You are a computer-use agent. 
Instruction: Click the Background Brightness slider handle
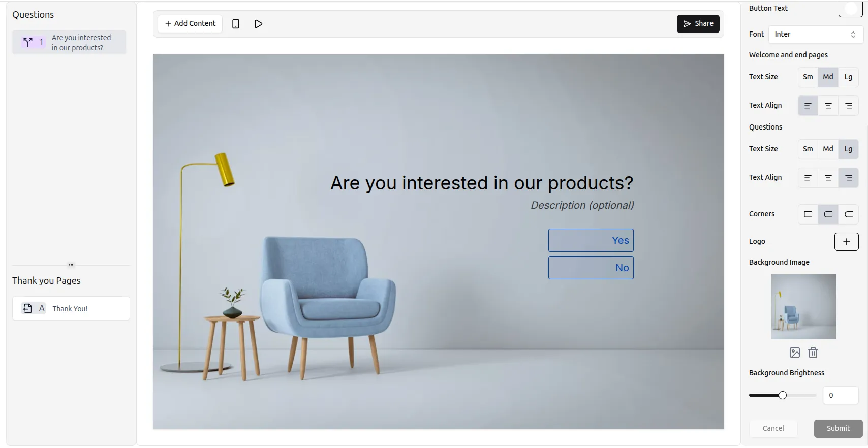point(783,395)
